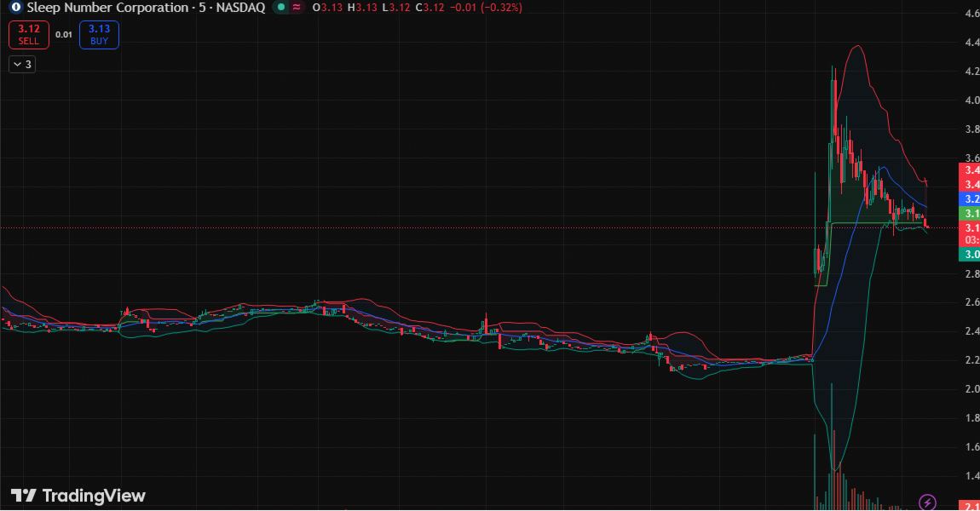Click the 0.01 spread value between buy and sell
The height and width of the screenshot is (511, 980).
62,34
